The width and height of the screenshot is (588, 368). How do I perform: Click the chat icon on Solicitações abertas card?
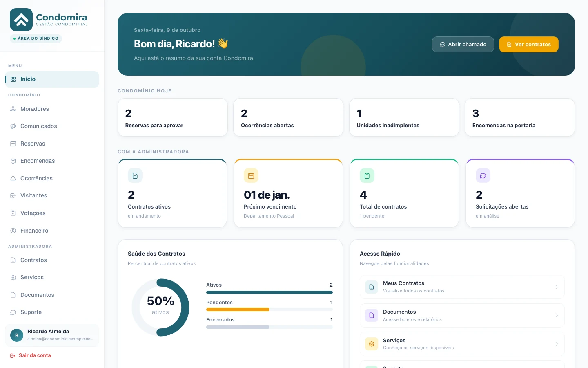483,175
